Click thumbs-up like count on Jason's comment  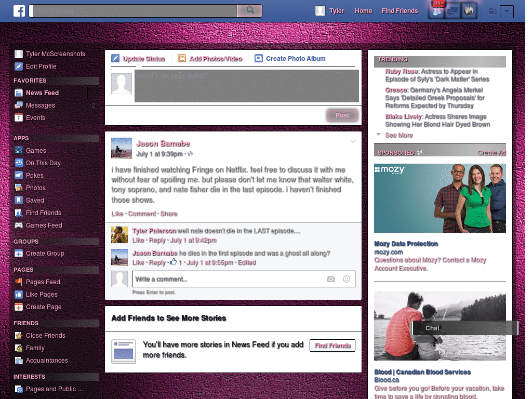click(x=176, y=262)
